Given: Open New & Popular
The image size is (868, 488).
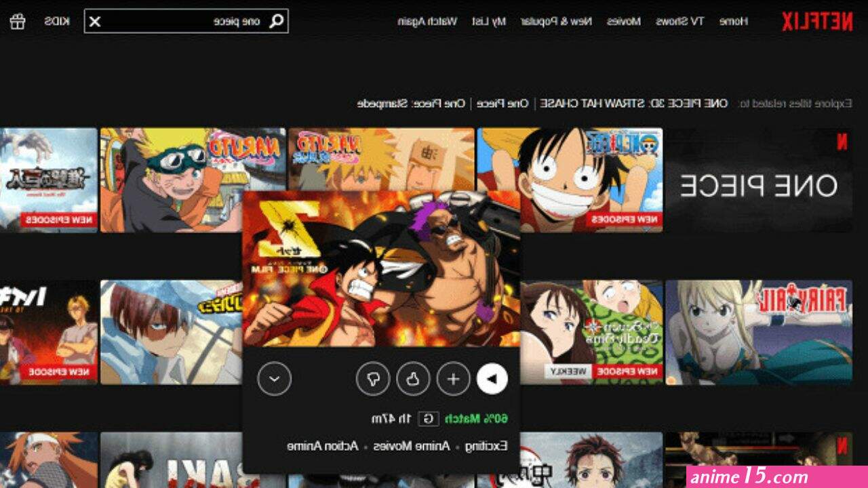Looking at the screenshot, I should coord(556,22).
